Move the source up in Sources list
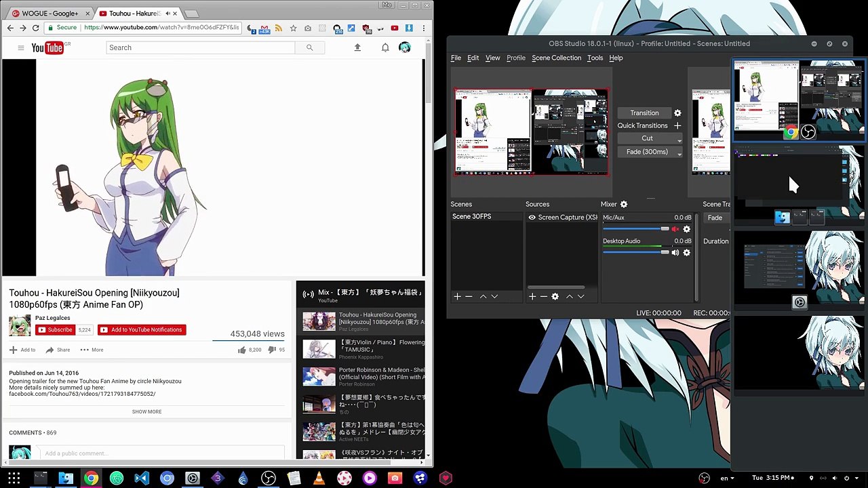Image resolution: width=868 pixels, height=488 pixels. point(570,296)
